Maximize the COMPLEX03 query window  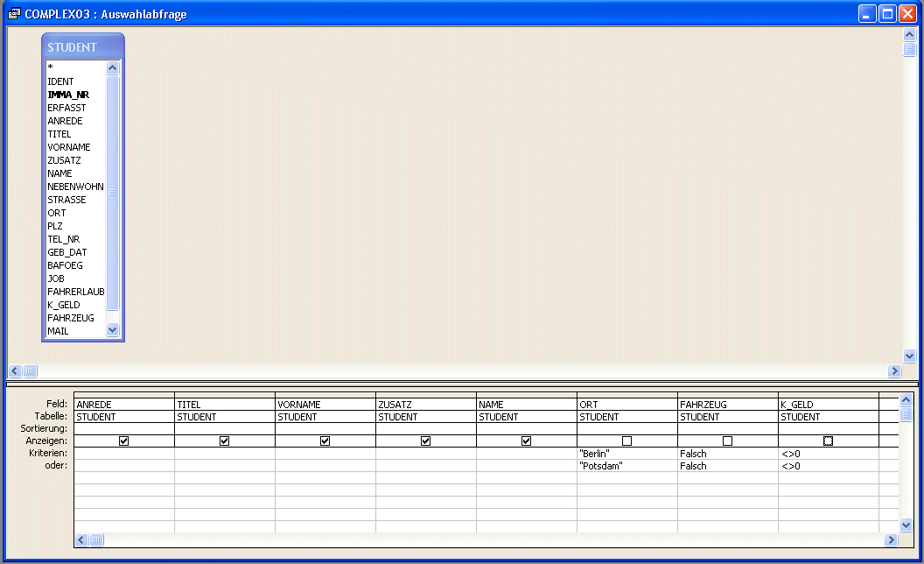tap(887, 13)
